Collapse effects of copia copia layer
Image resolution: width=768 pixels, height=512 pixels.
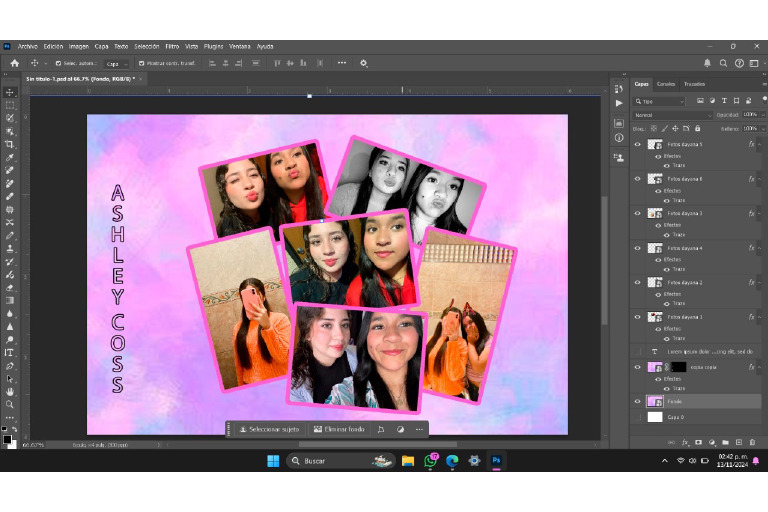(760, 367)
